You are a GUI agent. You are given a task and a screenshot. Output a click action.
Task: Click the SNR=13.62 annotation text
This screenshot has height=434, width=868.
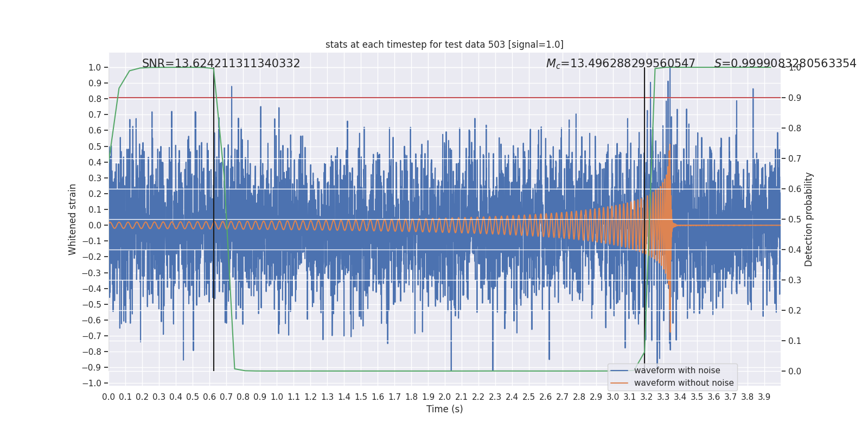point(221,63)
